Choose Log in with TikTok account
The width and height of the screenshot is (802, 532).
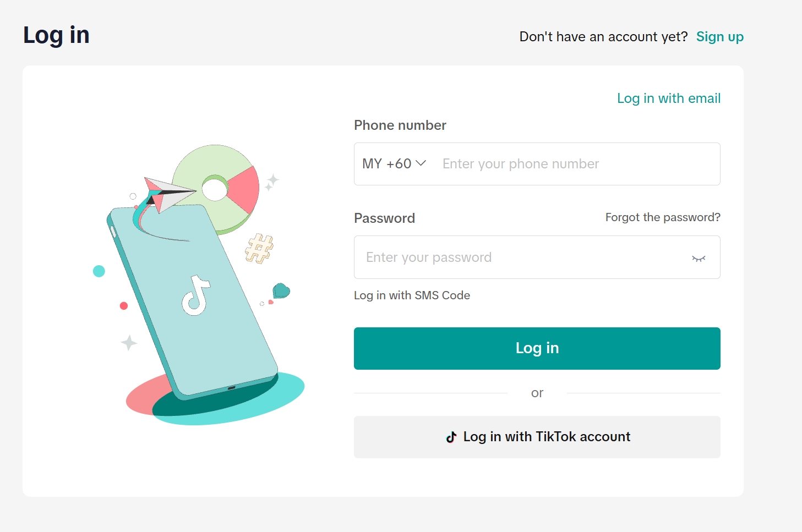point(537,437)
